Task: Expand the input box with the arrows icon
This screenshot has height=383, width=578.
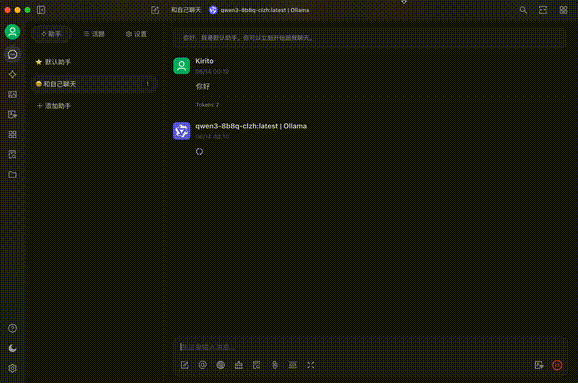Action: point(311,365)
